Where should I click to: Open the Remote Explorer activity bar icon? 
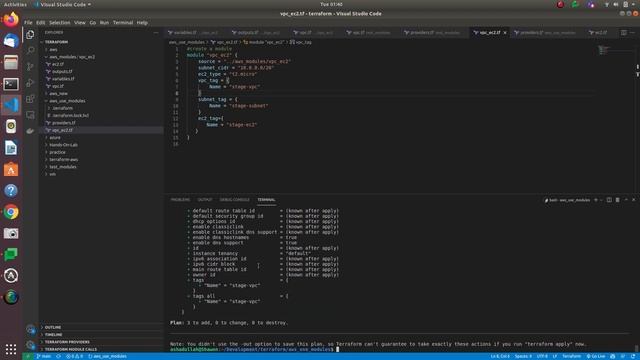pos(30,115)
